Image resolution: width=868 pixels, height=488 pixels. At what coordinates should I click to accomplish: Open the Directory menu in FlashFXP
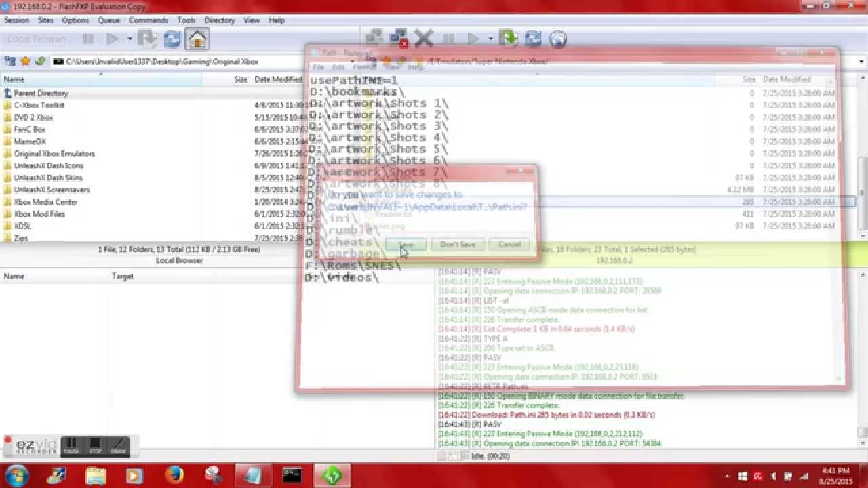[x=220, y=20]
